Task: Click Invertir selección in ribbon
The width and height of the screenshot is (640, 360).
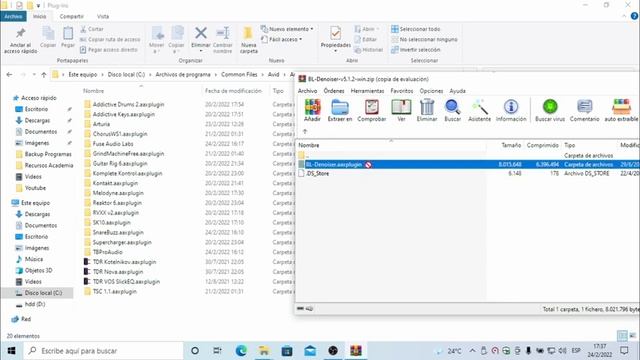Action: point(416,49)
